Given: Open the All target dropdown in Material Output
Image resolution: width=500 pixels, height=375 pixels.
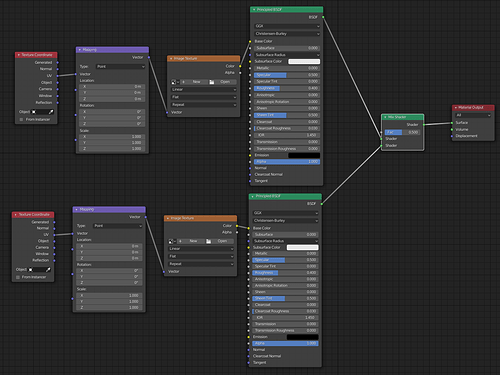Looking at the screenshot, I should (473, 115).
